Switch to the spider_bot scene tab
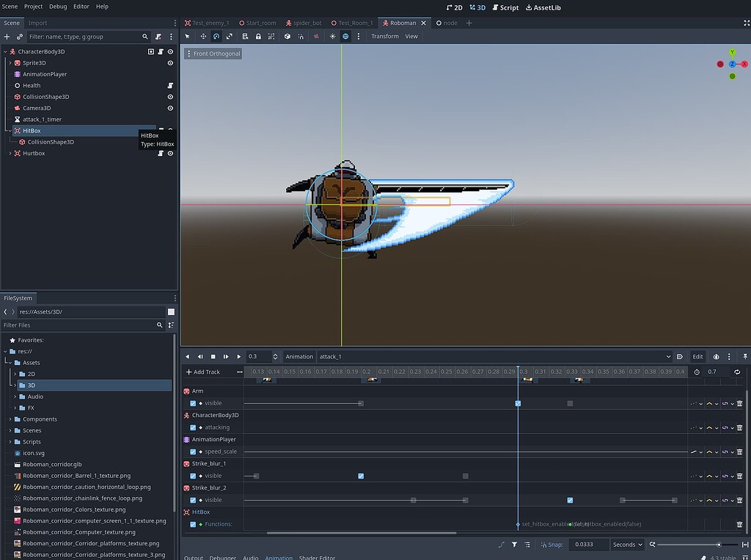Screen dimensions: 751x560 click(304, 23)
